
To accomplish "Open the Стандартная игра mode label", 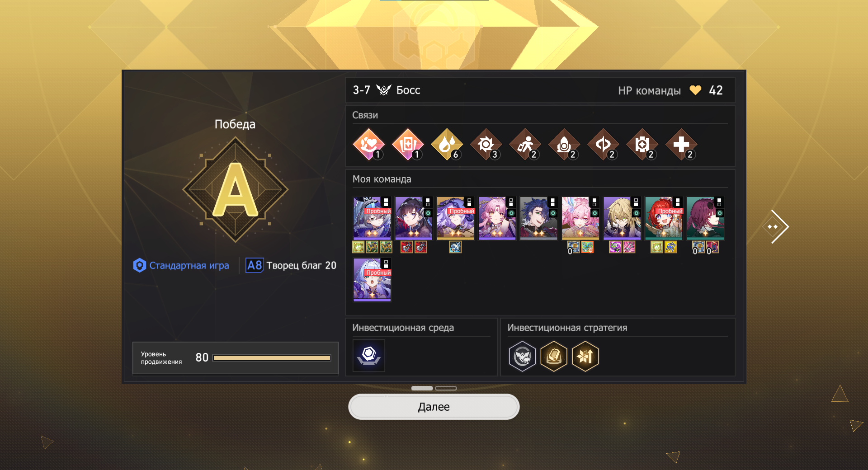I will point(181,265).
